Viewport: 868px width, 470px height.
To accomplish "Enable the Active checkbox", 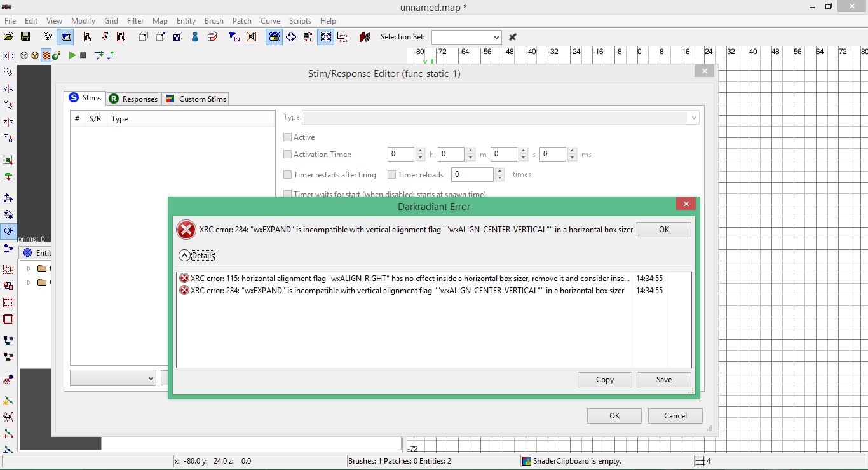I will coord(288,137).
